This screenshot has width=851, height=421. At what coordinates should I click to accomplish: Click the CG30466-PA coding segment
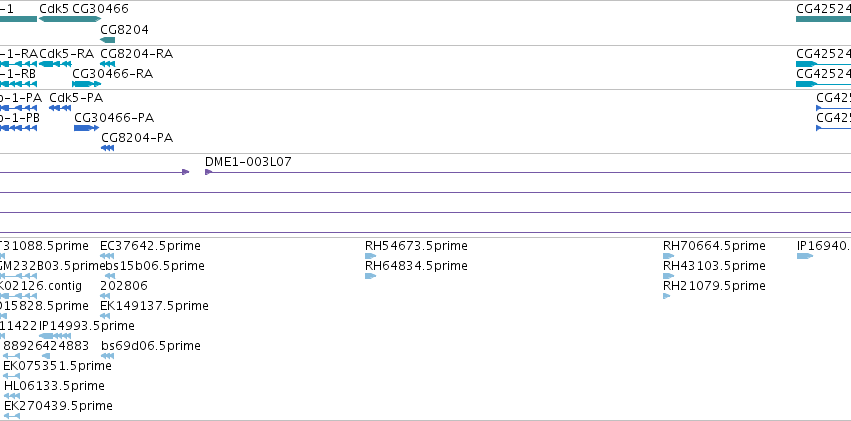[86, 128]
